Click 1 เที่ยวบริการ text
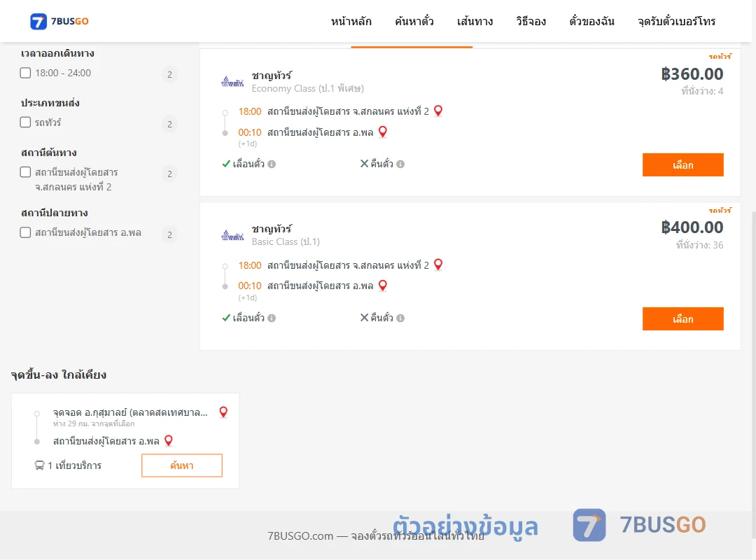The height and width of the screenshot is (560, 756). [x=74, y=465]
